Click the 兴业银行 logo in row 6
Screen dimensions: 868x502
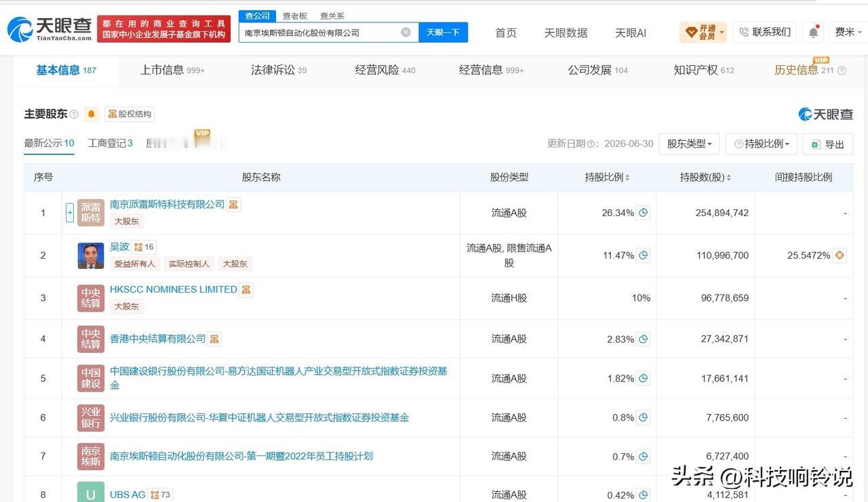coord(91,417)
